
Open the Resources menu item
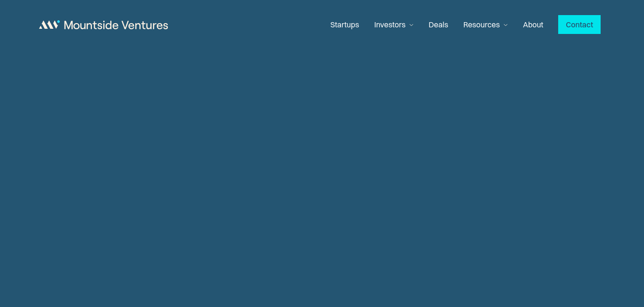pyautogui.click(x=481, y=25)
